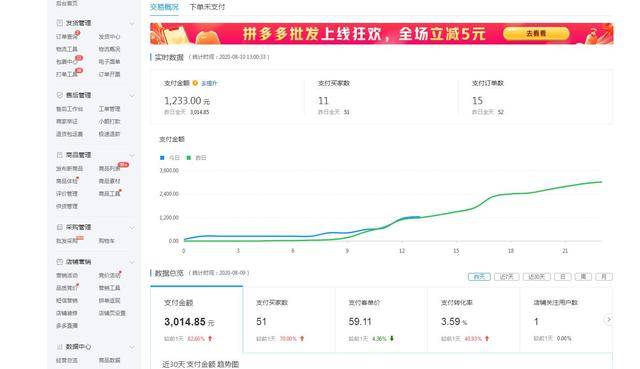Collapse the 采购管理 menu chevron

click(x=132, y=227)
